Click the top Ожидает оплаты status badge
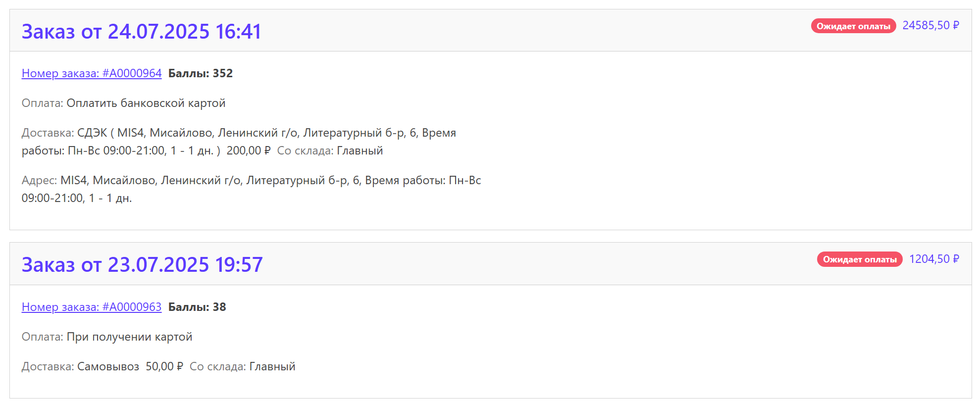The height and width of the screenshot is (403, 980). (x=853, y=26)
